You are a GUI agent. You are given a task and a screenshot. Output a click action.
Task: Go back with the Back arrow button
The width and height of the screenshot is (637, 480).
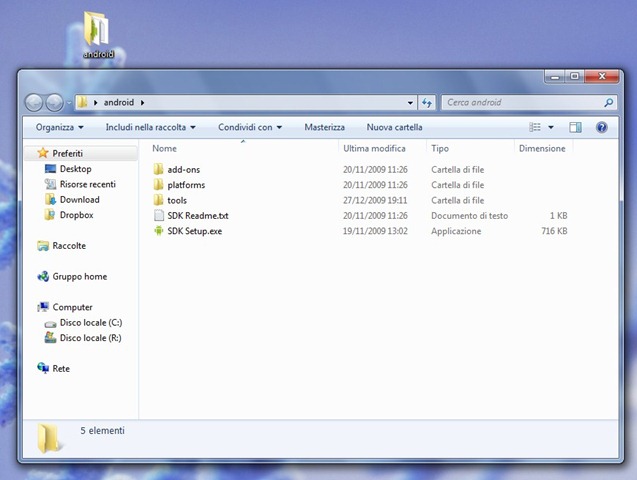click(x=34, y=102)
